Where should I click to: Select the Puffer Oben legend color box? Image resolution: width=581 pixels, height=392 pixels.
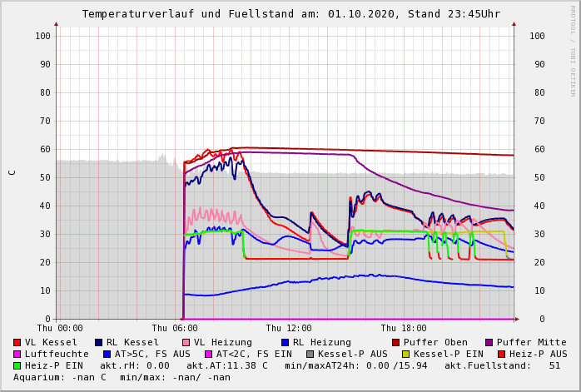pyautogui.click(x=396, y=342)
